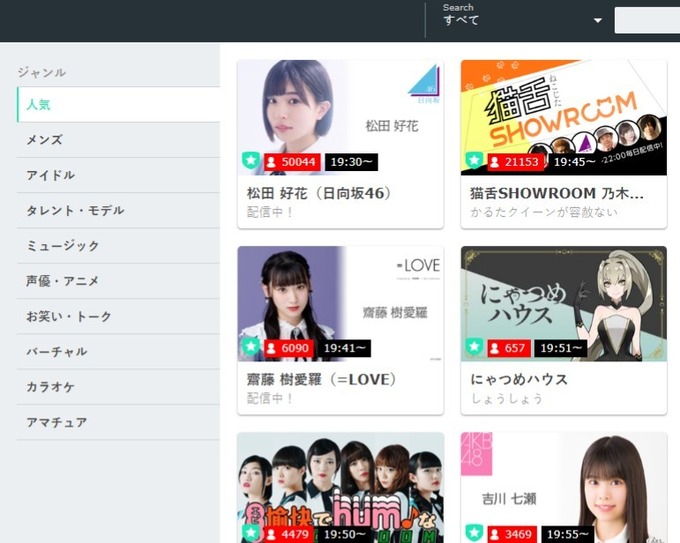Viewport: 680px width, 543px height.
Task: Click the 19:50〜 start time label
Action: point(345,534)
